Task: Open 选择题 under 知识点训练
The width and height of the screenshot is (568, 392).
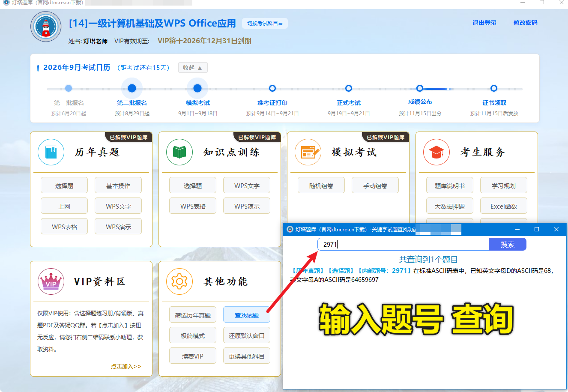Action: 193,186
